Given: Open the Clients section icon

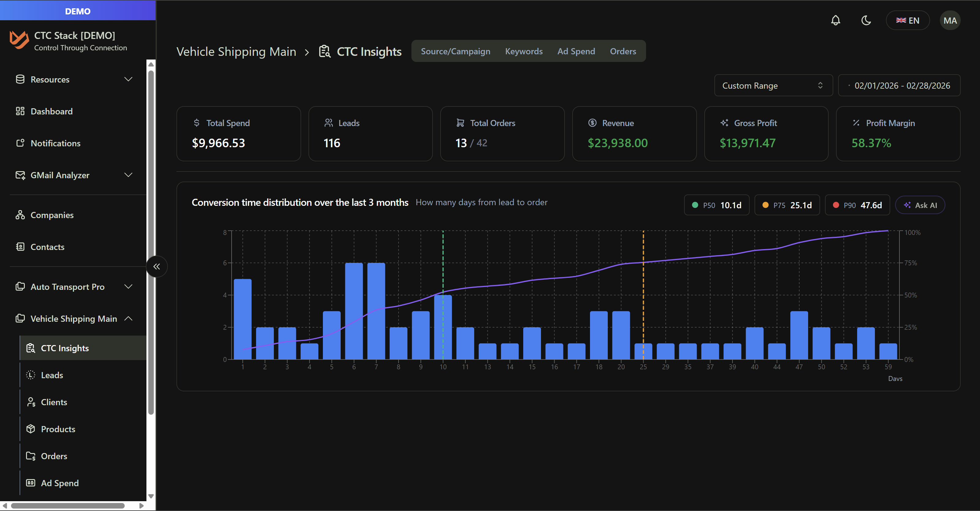Looking at the screenshot, I should (30, 402).
